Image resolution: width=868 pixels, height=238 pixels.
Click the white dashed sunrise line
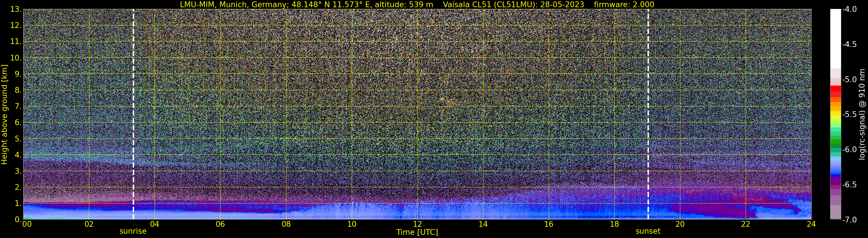coord(133,114)
